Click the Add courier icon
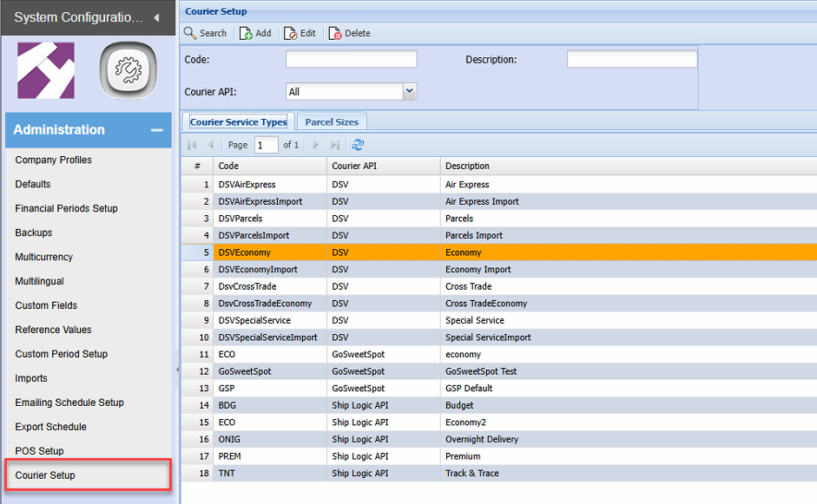Viewport: 817px width, 504px height. pos(247,33)
